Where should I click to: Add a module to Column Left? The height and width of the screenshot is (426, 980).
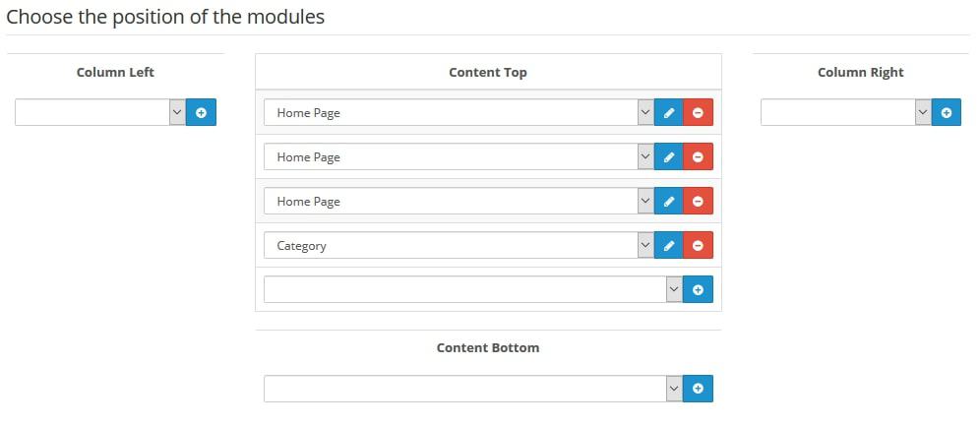[x=201, y=112]
